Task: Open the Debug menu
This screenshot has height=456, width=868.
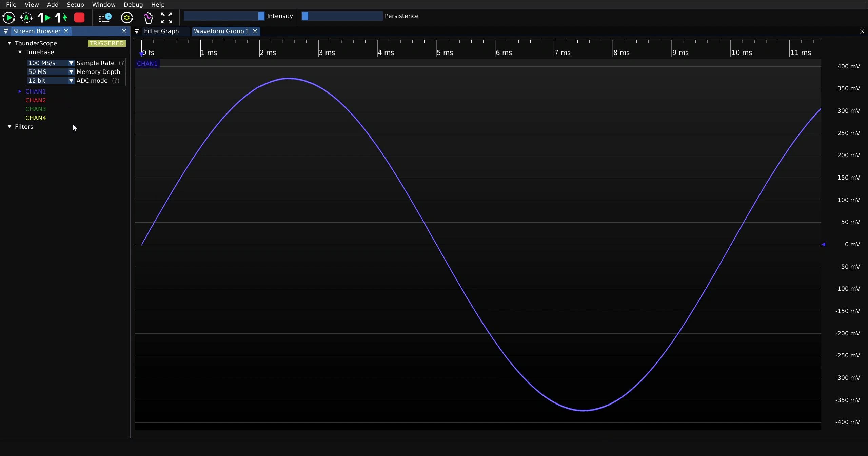Action: point(133,5)
